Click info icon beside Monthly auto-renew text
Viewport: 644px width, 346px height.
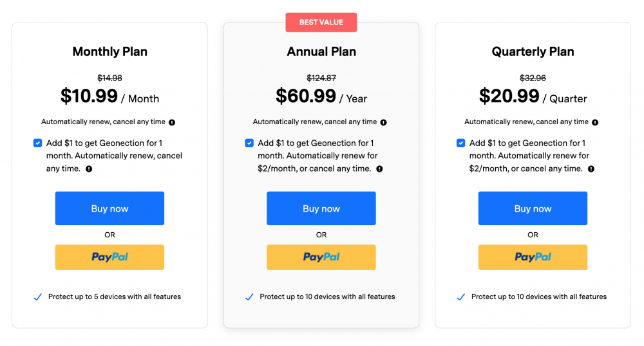tap(172, 122)
